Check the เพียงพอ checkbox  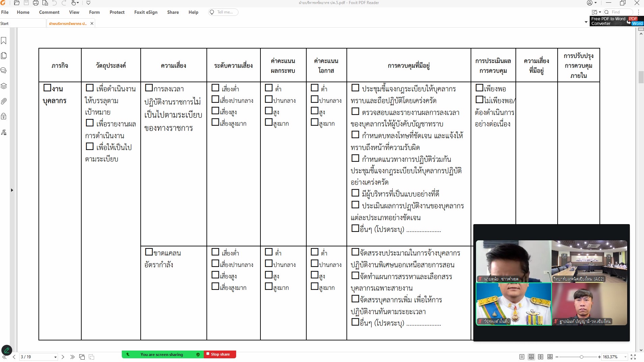click(x=479, y=88)
